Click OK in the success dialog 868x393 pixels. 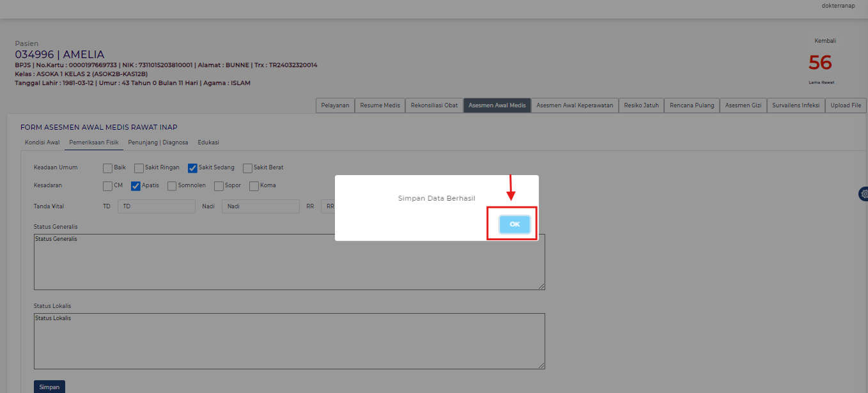pos(515,224)
